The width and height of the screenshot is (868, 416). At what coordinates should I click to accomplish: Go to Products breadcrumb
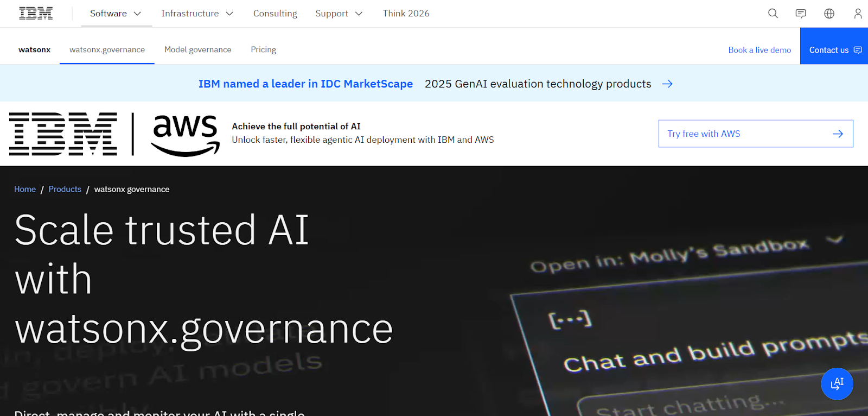point(65,189)
